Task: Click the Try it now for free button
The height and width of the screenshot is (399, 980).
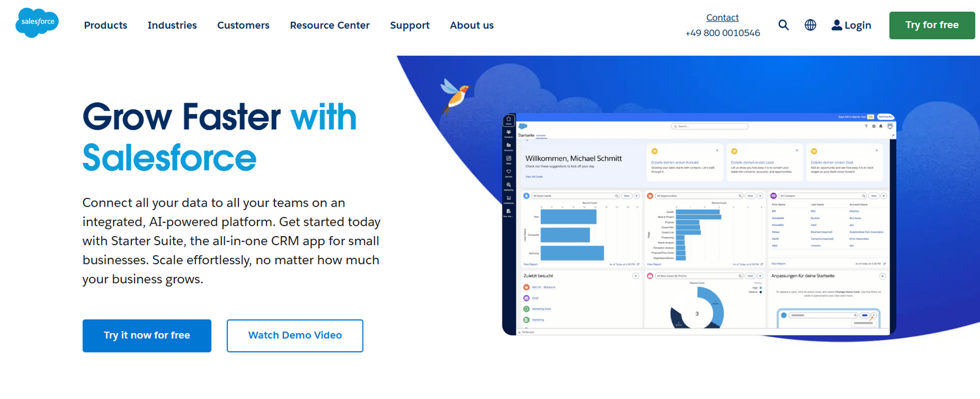Action: click(x=146, y=336)
